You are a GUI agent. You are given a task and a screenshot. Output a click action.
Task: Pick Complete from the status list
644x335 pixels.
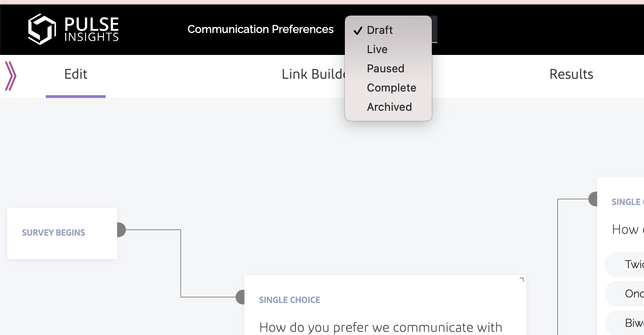pyautogui.click(x=391, y=88)
